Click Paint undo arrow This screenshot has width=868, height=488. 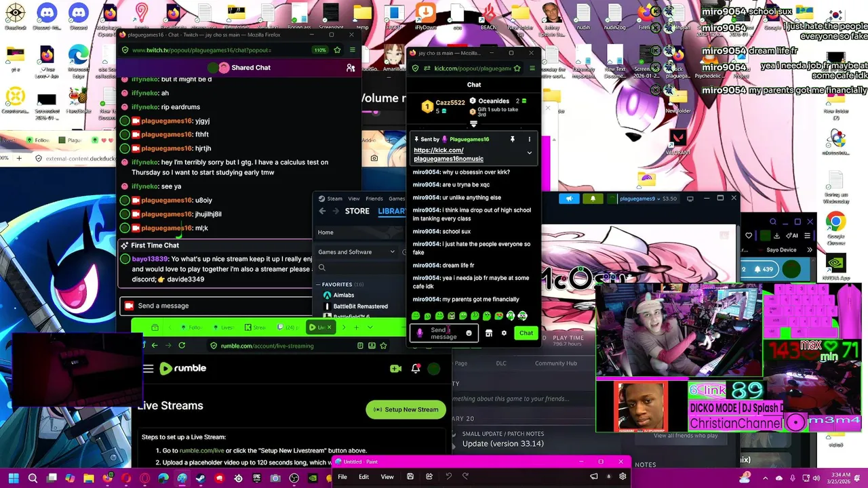coord(448,476)
